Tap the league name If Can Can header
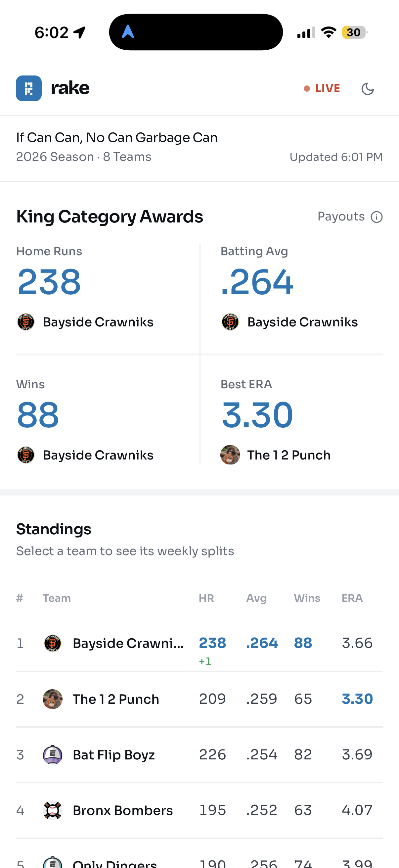Screen dimensions: 399x868 [116, 137]
